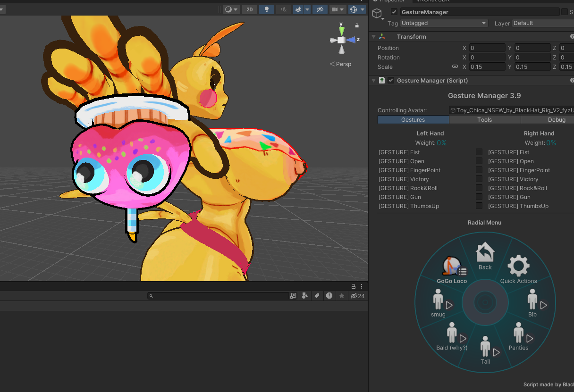The height and width of the screenshot is (392, 574).
Task: Click the center cube of orientation gizmo
Action: 341,40
